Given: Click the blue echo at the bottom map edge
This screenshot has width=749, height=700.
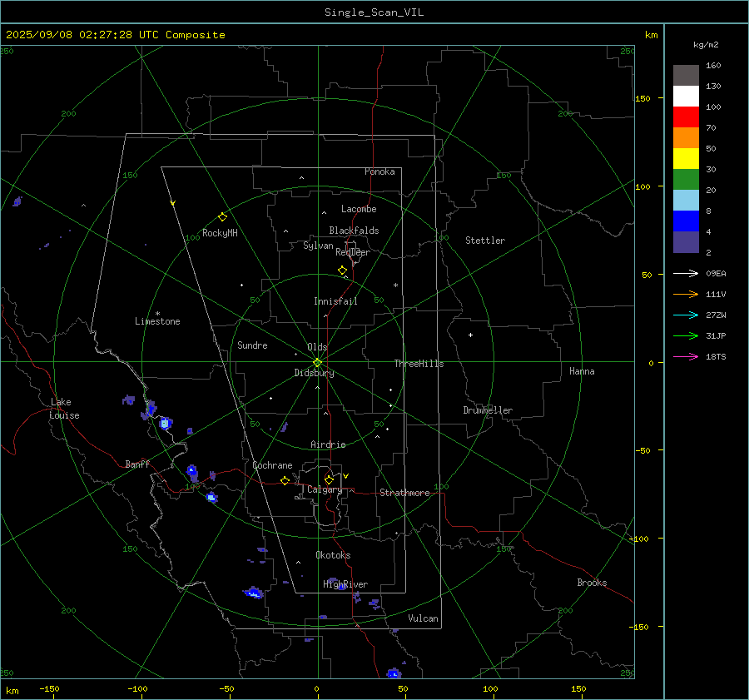Looking at the screenshot, I should click(x=393, y=673).
